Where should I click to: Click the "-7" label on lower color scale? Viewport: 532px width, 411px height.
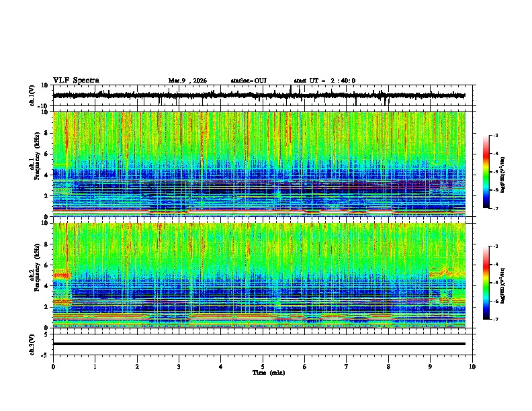point(495,319)
